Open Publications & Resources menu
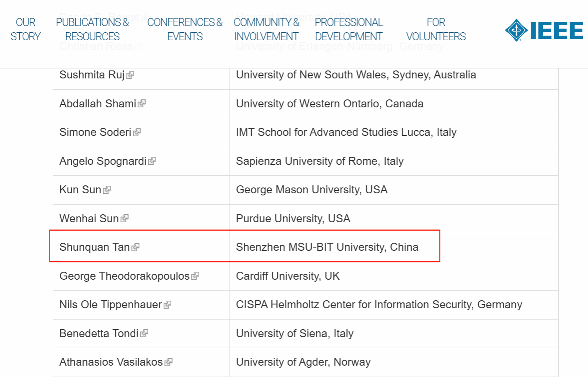 tap(93, 29)
